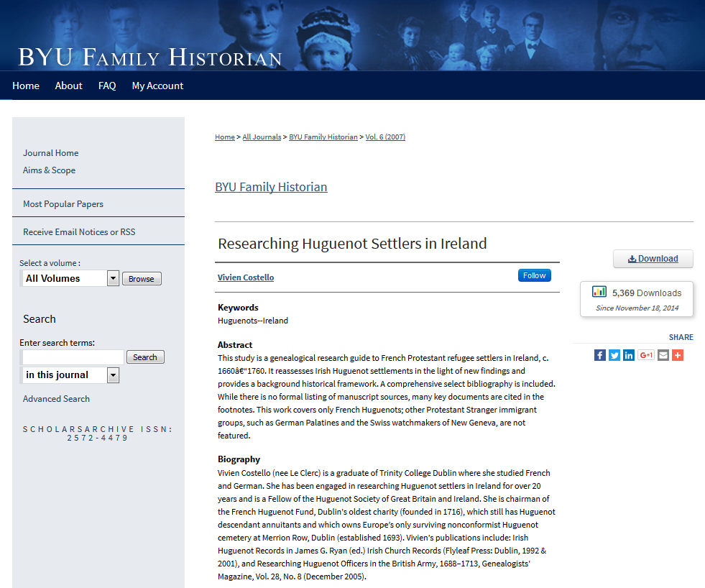Click the 'Since November 18, 2014' text
Image resolution: width=705 pixels, height=588 pixels.
(637, 308)
